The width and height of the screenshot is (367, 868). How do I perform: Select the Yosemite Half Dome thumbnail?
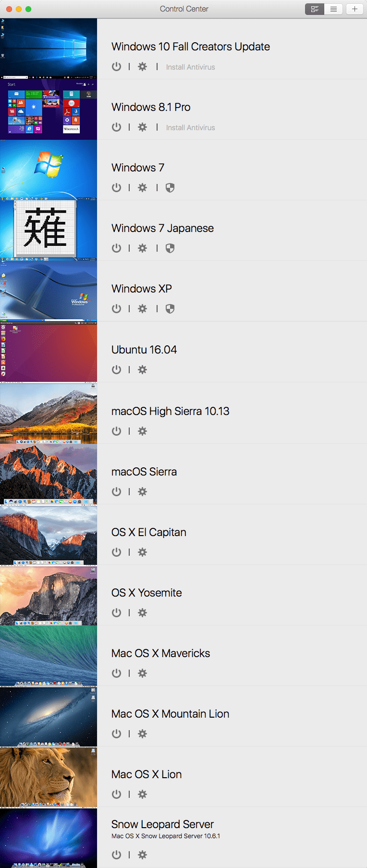coord(49,595)
